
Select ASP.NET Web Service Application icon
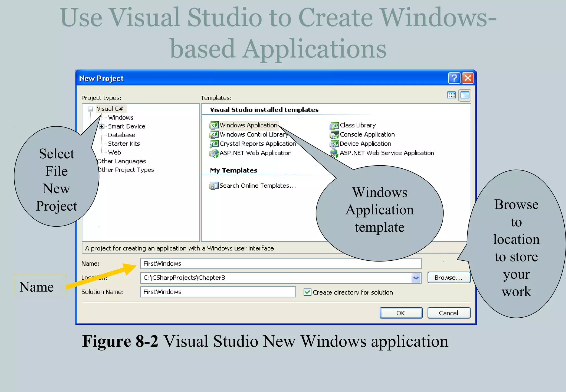click(x=334, y=153)
